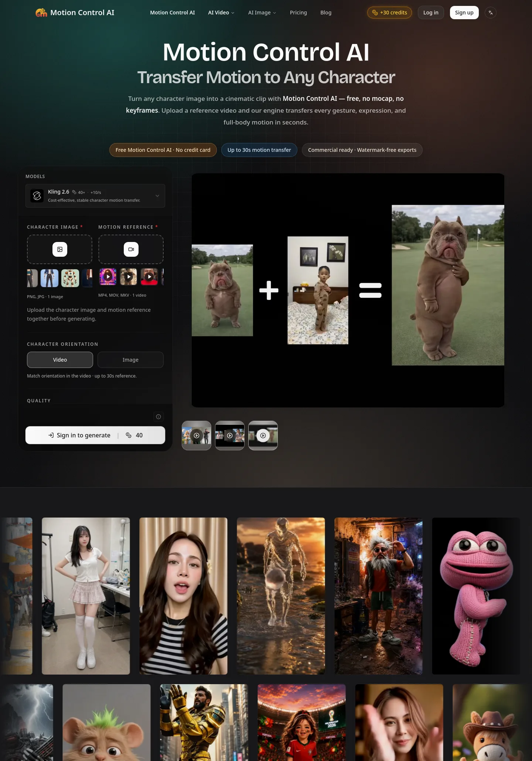Open the pink knitted frog gallery video
Viewport: 532px width, 761px height.
pos(476,596)
